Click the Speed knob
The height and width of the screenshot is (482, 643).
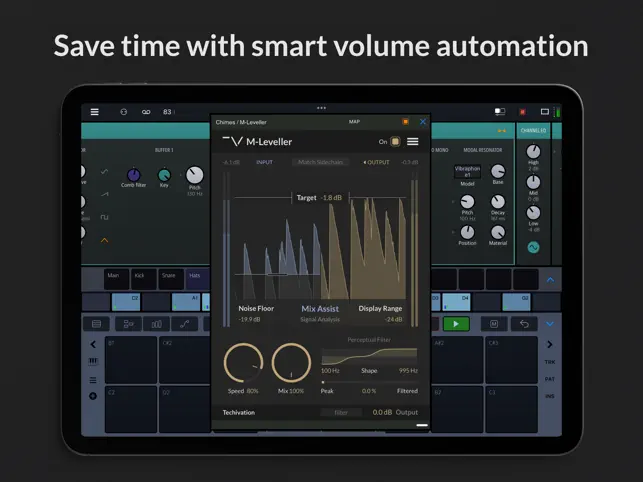[x=243, y=363]
